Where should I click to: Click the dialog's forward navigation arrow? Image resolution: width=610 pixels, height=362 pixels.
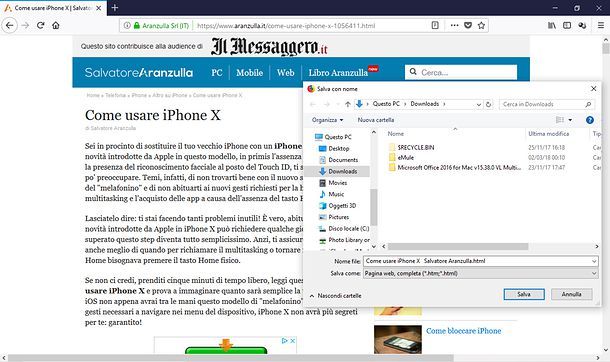coord(327,104)
